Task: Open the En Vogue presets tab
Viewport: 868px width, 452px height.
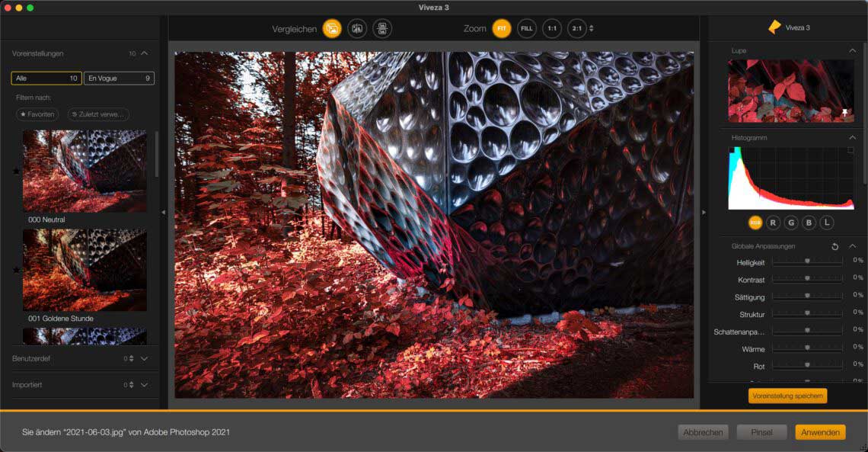Action: [x=119, y=78]
